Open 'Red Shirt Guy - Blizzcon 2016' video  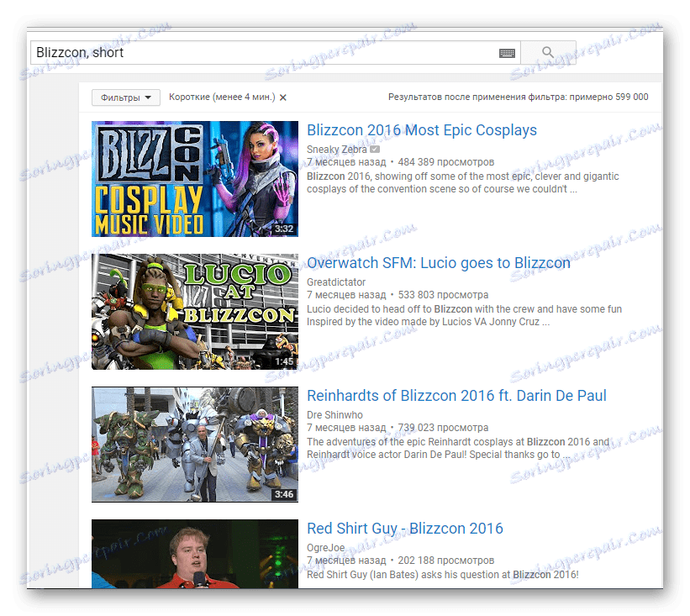click(x=405, y=529)
